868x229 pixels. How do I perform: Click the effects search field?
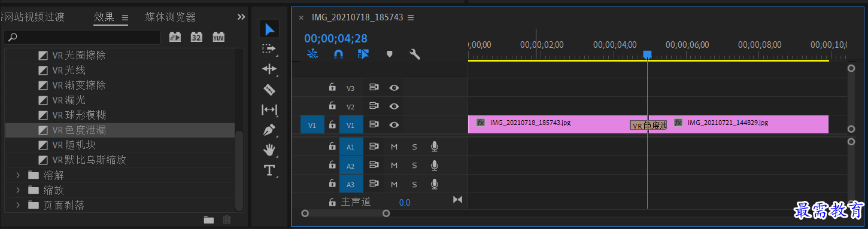coord(83,37)
